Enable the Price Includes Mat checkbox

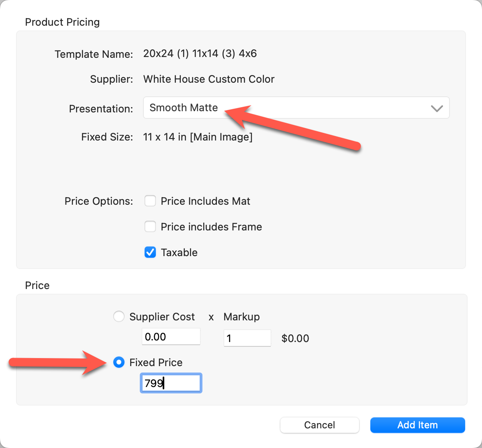click(x=150, y=201)
